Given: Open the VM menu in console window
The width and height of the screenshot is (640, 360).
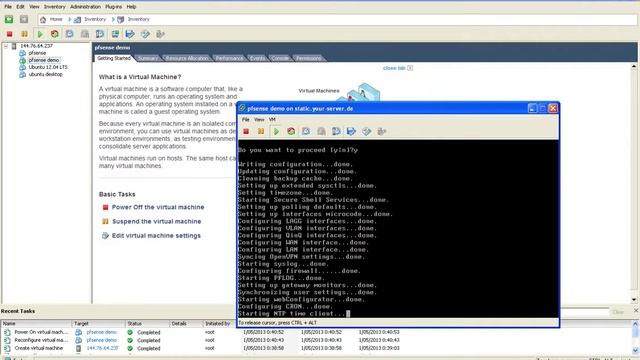Looking at the screenshot, I should click(272, 120).
